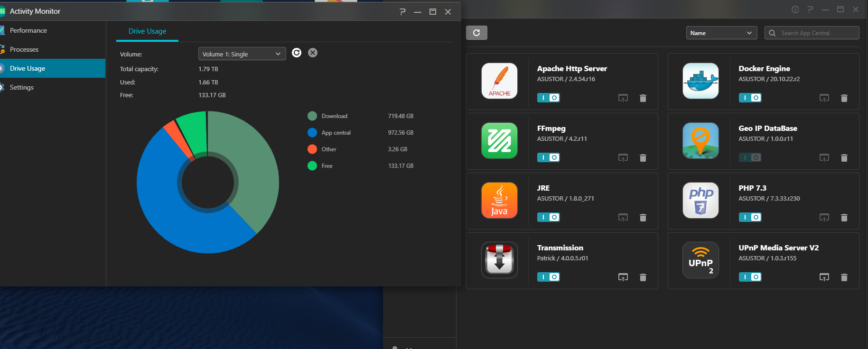Click the PHP 7.3 title
The image size is (868, 349).
point(752,188)
